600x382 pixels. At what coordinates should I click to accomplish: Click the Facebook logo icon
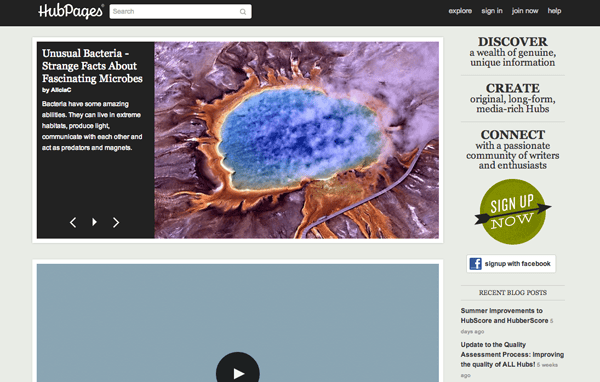pos(476,264)
